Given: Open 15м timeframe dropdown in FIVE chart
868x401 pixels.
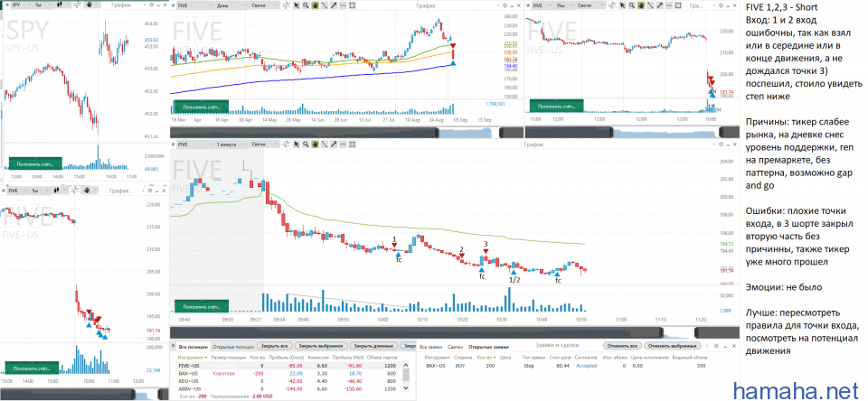Looking at the screenshot, I should click(564, 5).
